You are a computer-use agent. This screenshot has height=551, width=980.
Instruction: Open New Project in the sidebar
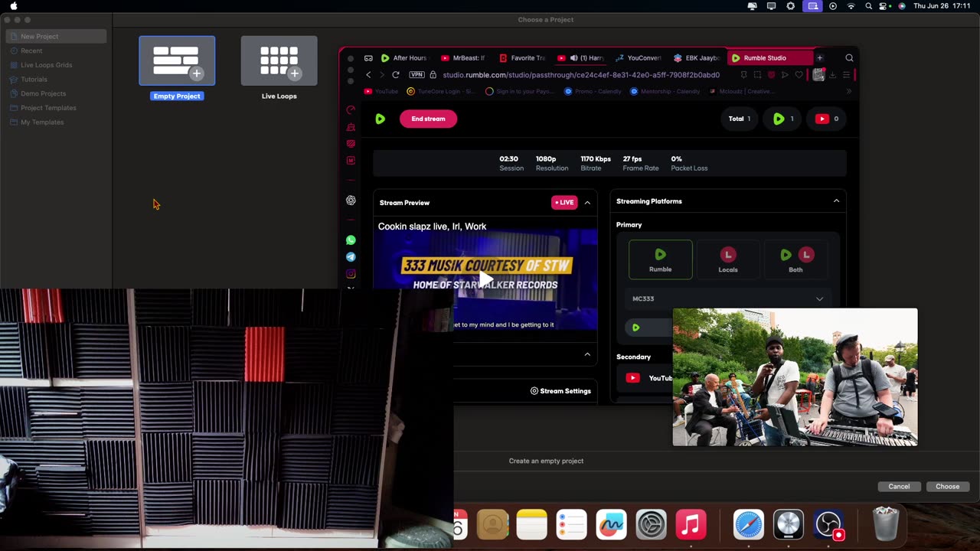click(55, 36)
